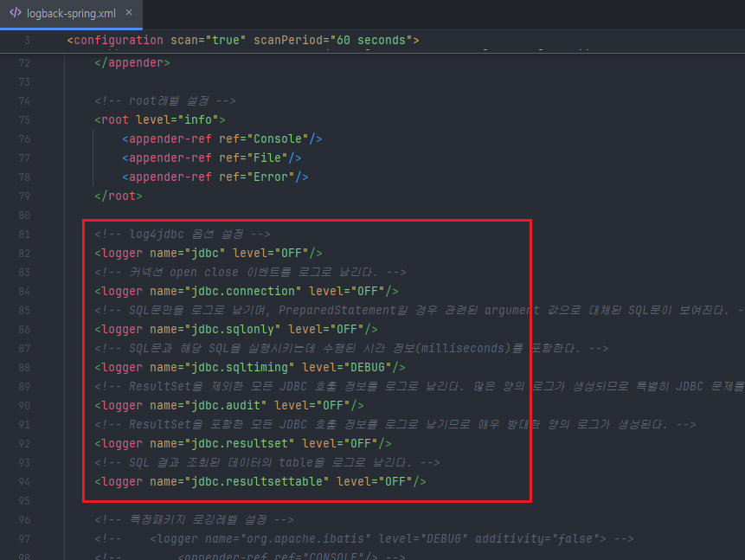Select the logback-spring.xml editor tab
The height and width of the screenshot is (560, 745).
pyautogui.click(x=71, y=13)
